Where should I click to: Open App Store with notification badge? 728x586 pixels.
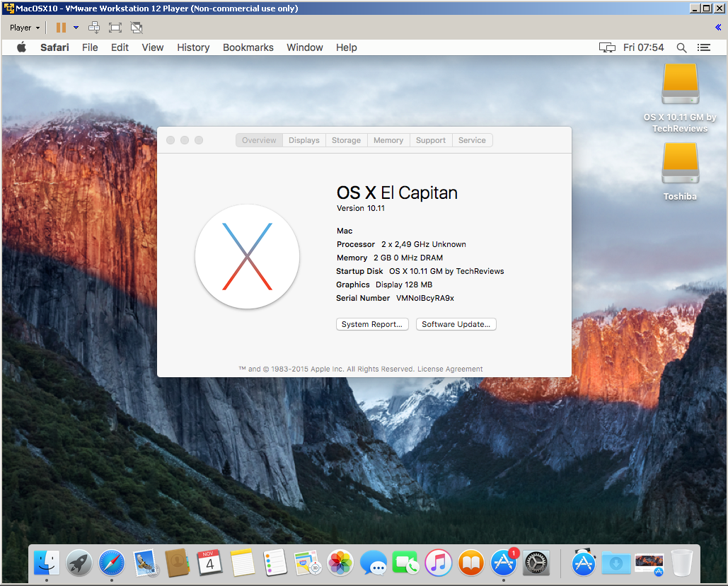pos(504,563)
